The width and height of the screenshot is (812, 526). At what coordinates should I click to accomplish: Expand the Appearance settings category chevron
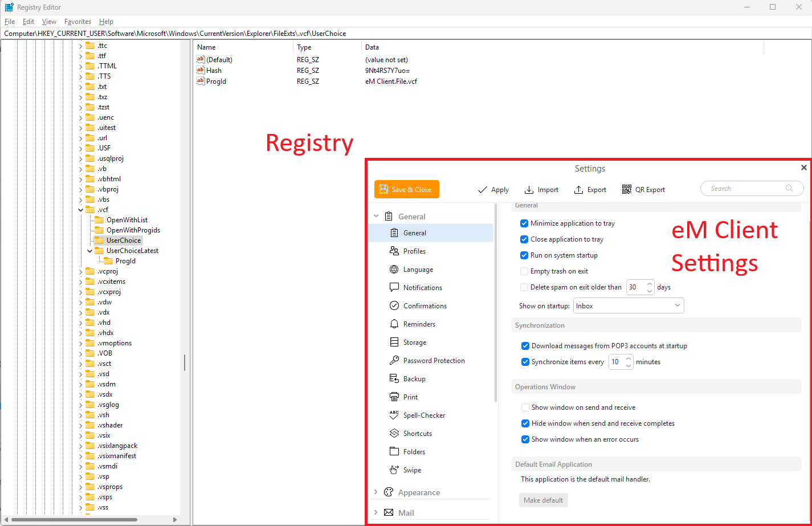click(376, 492)
